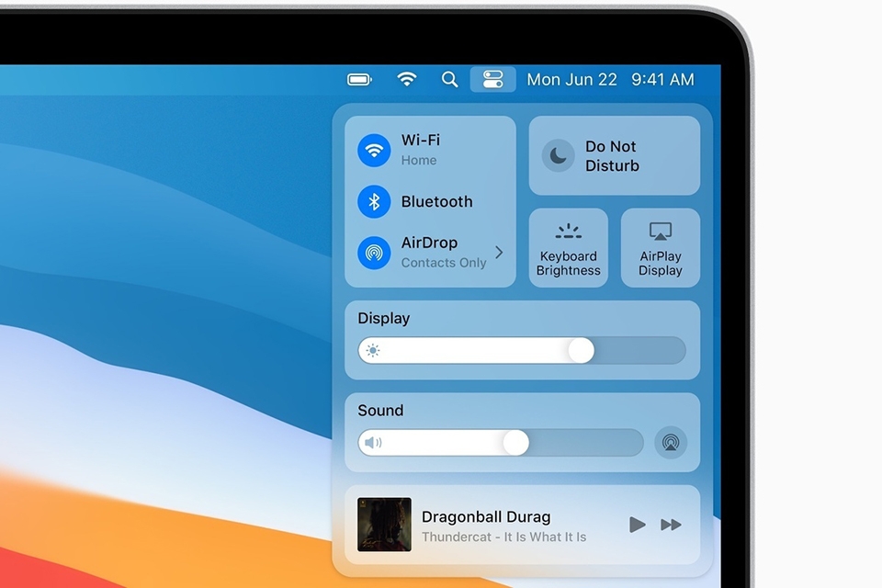
Task: Expand AirDrop options via the chevron
Action: (500, 252)
